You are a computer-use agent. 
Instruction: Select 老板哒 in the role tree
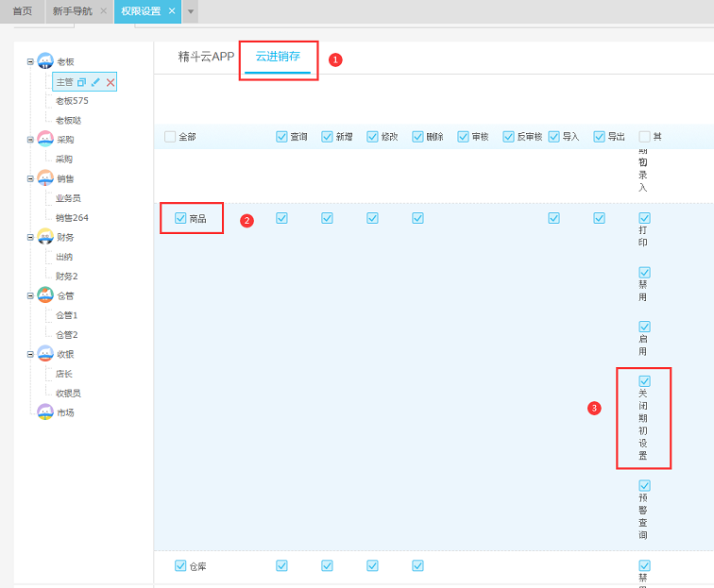pyautogui.click(x=68, y=120)
